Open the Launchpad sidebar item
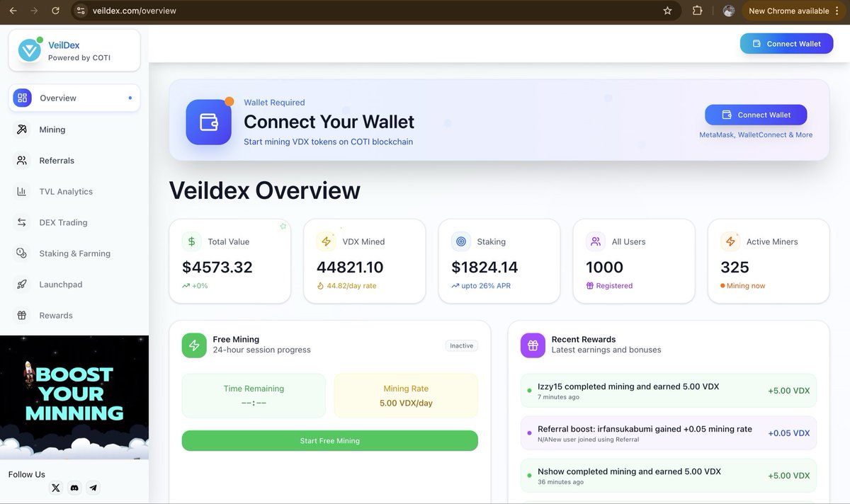Viewport: 850px width, 504px height. pos(74,285)
